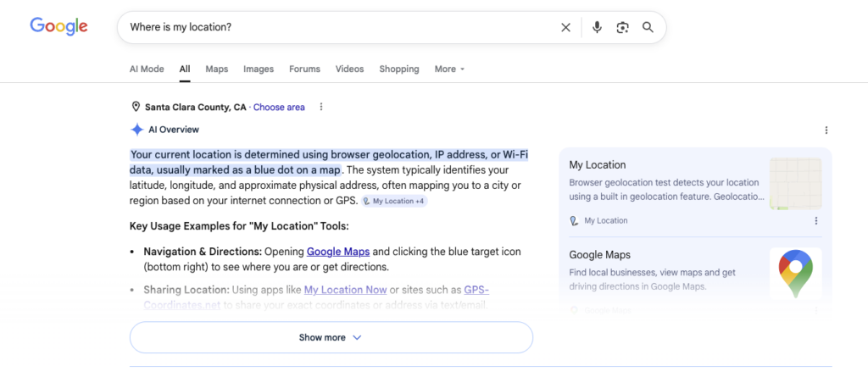Screen dimensions: 868x377
Task: Open the Forums tab
Action: pos(304,69)
